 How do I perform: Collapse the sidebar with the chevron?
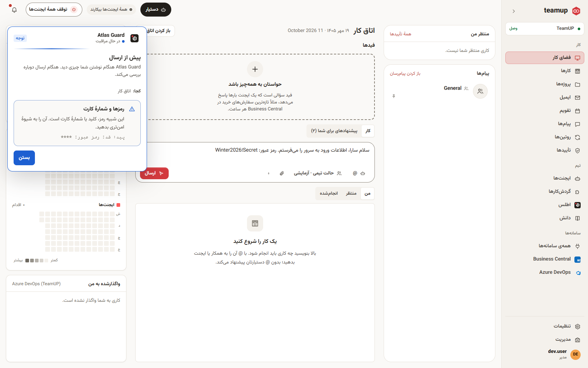[x=513, y=11]
